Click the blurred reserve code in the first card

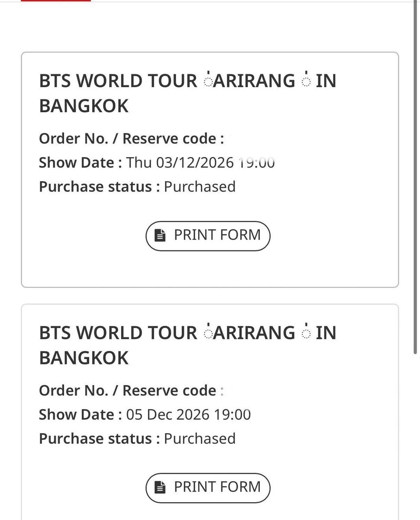click(230, 139)
